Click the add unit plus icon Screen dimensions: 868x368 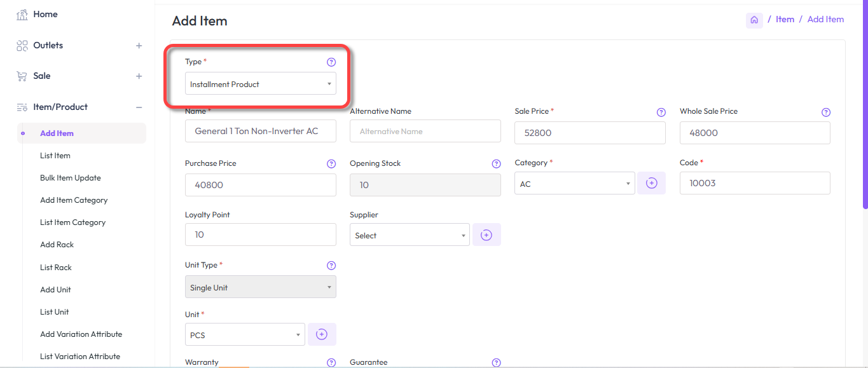[x=322, y=334]
